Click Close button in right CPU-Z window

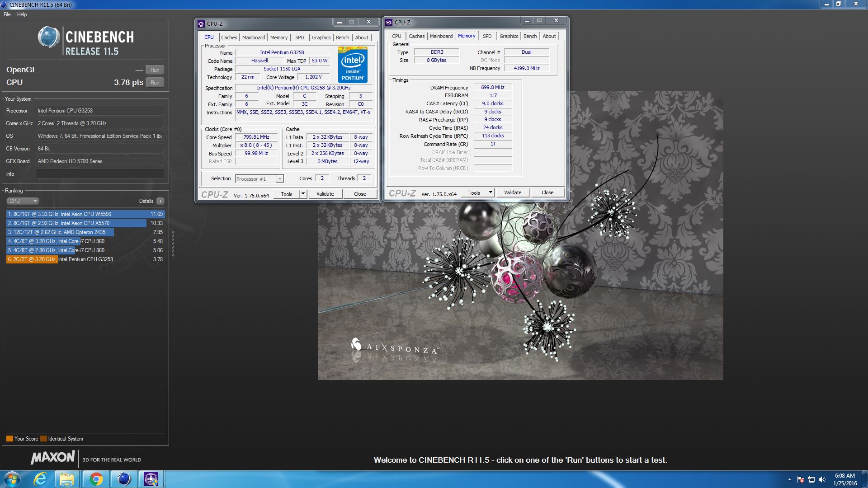[547, 192]
